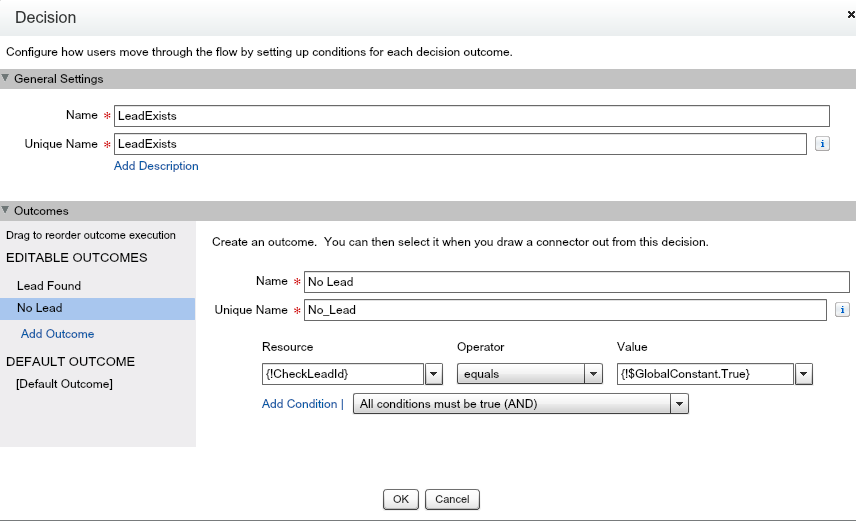Click the Add Outcome link
Image resolution: width=856 pixels, height=521 pixels.
pos(57,334)
